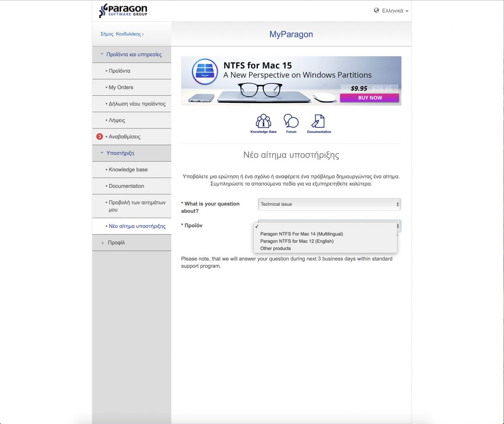
Task: Click the Προϊόν field label
Action: (193, 225)
